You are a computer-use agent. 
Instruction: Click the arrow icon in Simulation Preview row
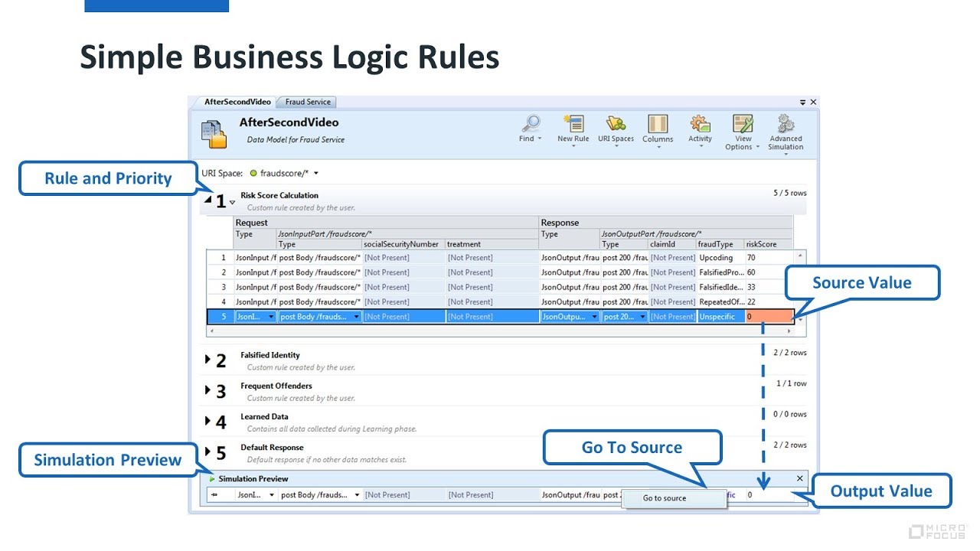point(215,495)
